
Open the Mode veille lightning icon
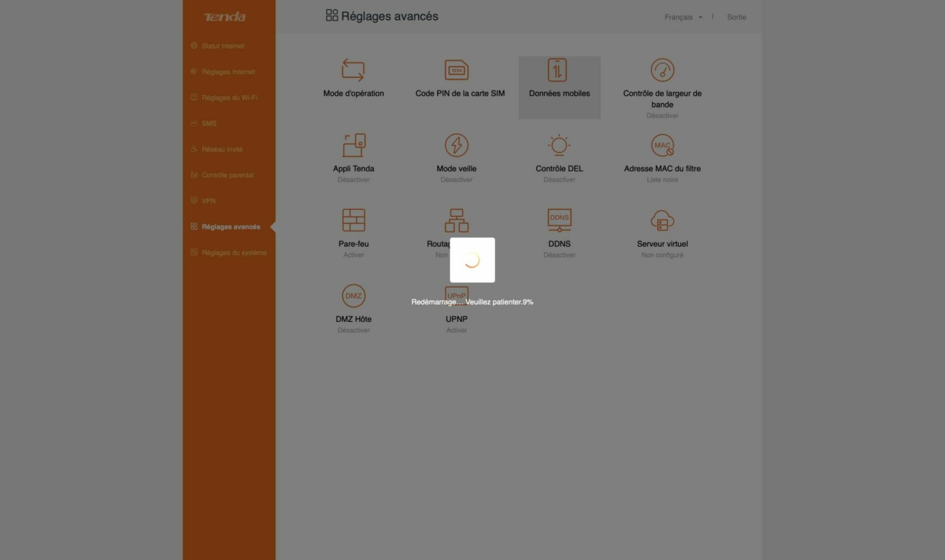pyautogui.click(x=456, y=146)
